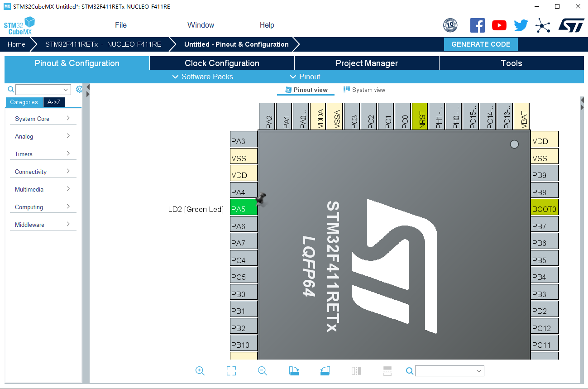
Task: Expand the Connectivity category
Action: 43,172
